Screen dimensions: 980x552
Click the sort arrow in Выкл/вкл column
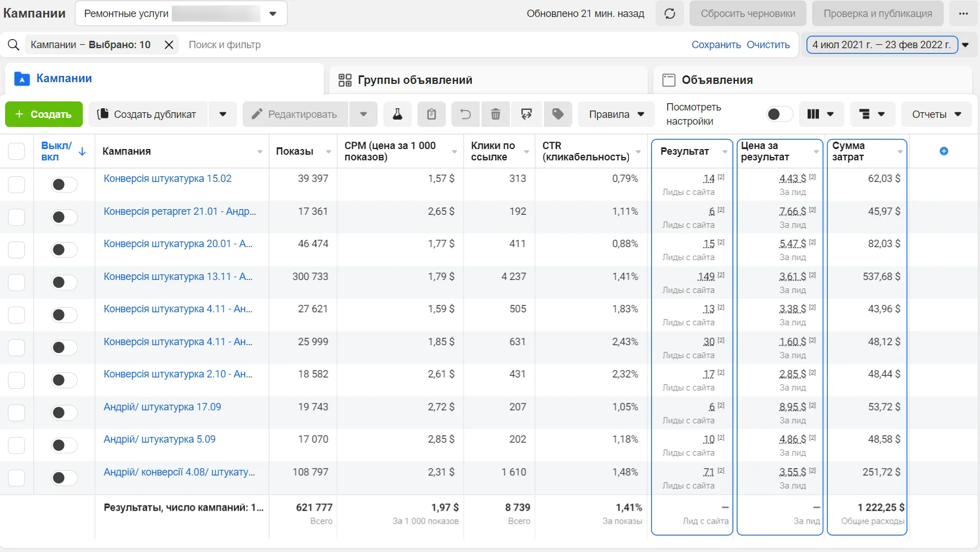[82, 151]
